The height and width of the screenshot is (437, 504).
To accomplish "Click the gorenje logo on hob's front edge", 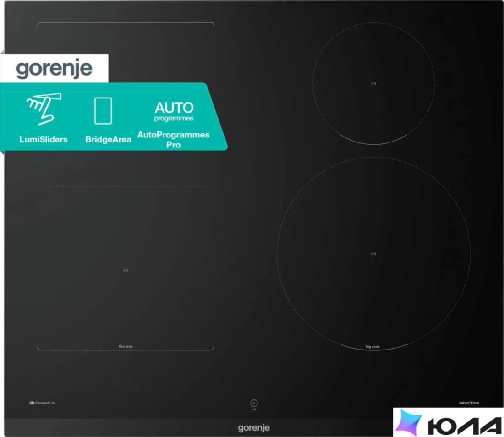I will [x=254, y=428].
